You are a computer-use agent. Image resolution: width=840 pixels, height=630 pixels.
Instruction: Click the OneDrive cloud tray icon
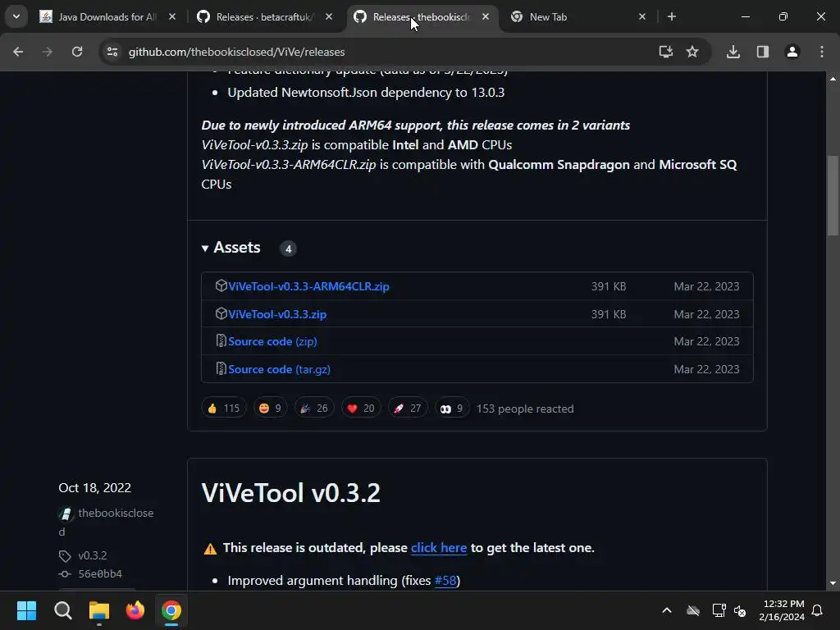point(693,610)
